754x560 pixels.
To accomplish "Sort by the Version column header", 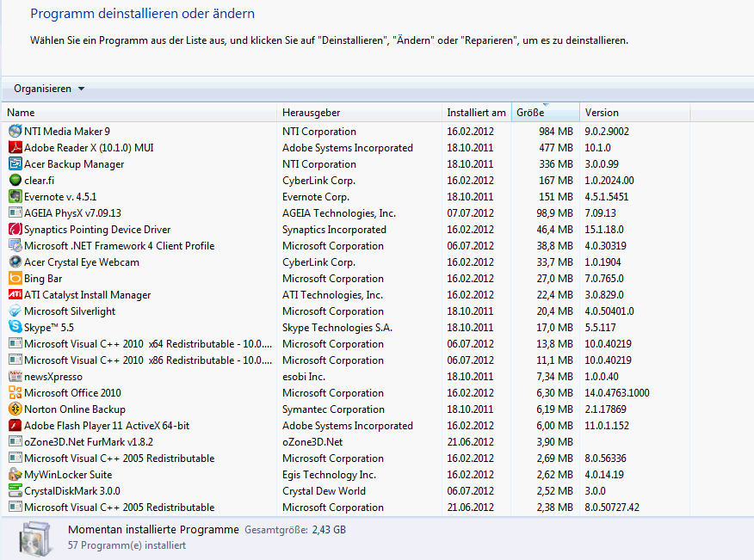I will click(634, 113).
